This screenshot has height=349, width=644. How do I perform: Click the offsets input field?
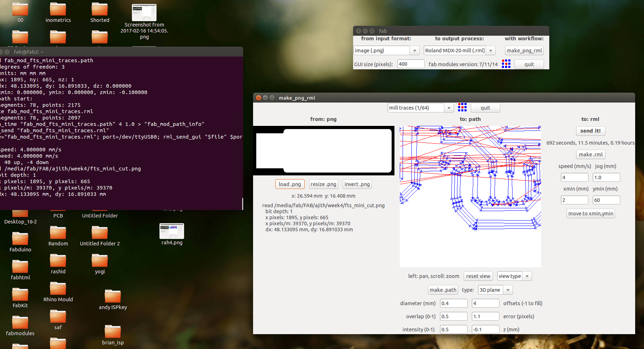point(485,303)
